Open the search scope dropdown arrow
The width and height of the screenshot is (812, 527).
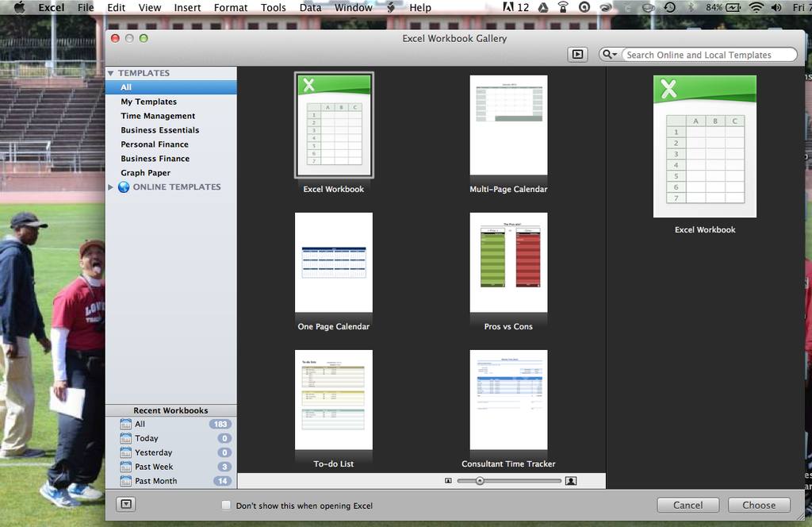click(614, 54)
